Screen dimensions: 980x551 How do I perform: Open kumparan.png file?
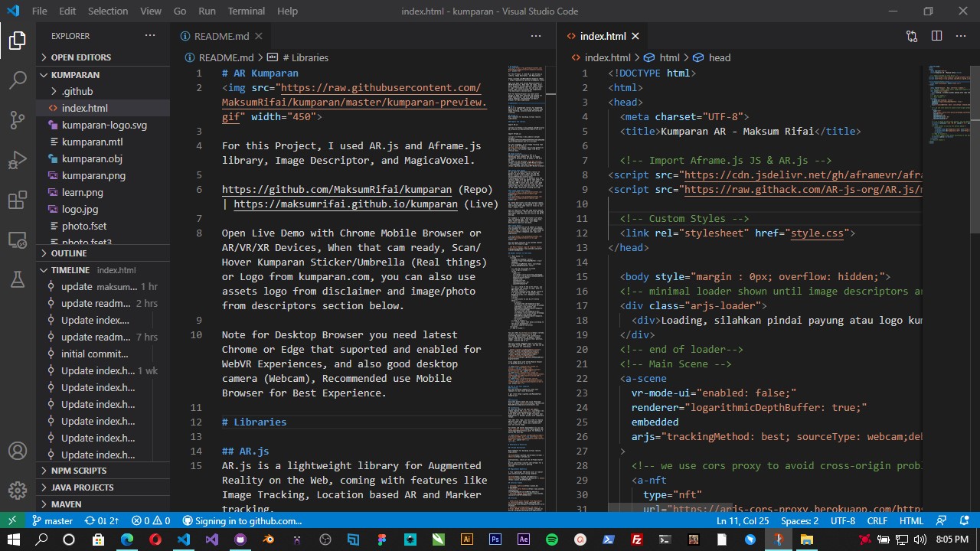pyautogui.click(x=103, y=175)
